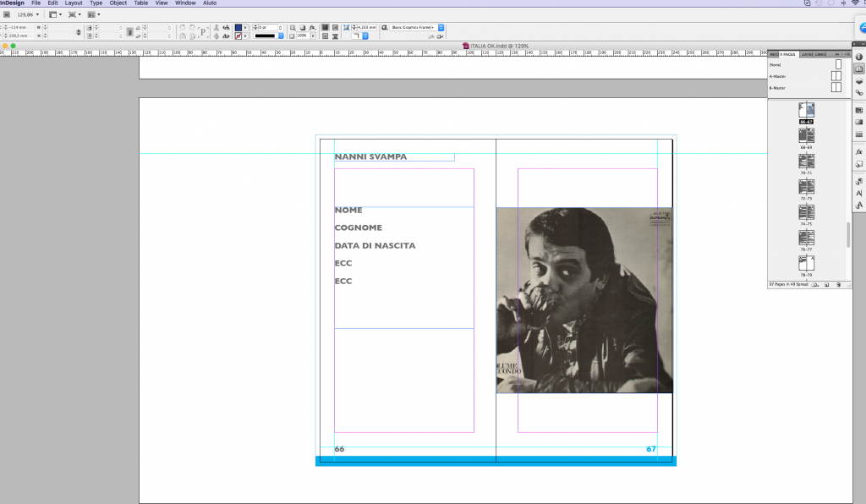Open the Effects fx panel icon in dock
Screen dimensions: 866x504
click(859, 152)
